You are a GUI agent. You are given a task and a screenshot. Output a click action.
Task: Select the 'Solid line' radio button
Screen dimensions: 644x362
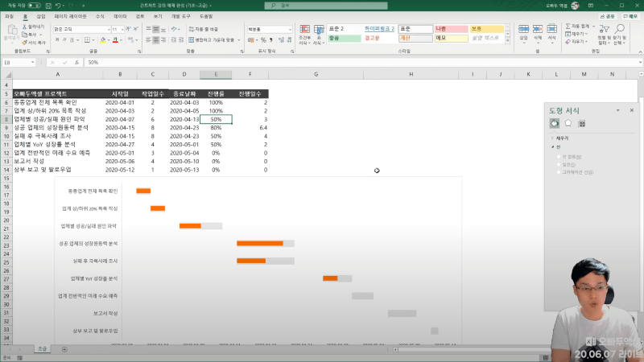[559, 164]
